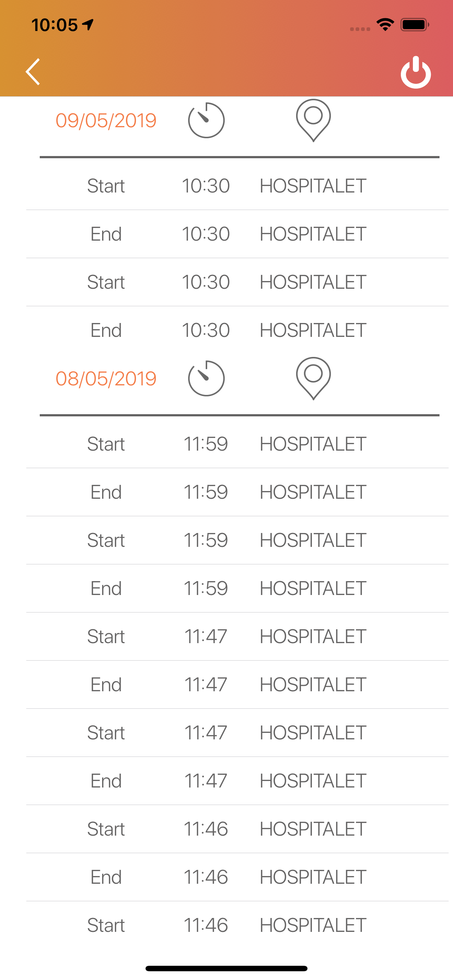This screenshot has width=453, height=980.
Task: Tap the Wi-Fi status icon
Action: coord(385,25)
